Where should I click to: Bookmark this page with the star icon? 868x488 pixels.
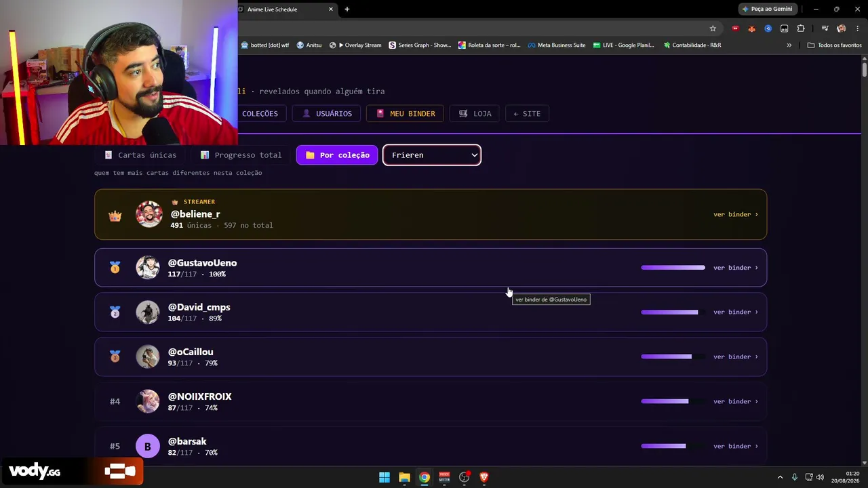tap(713, 28)
